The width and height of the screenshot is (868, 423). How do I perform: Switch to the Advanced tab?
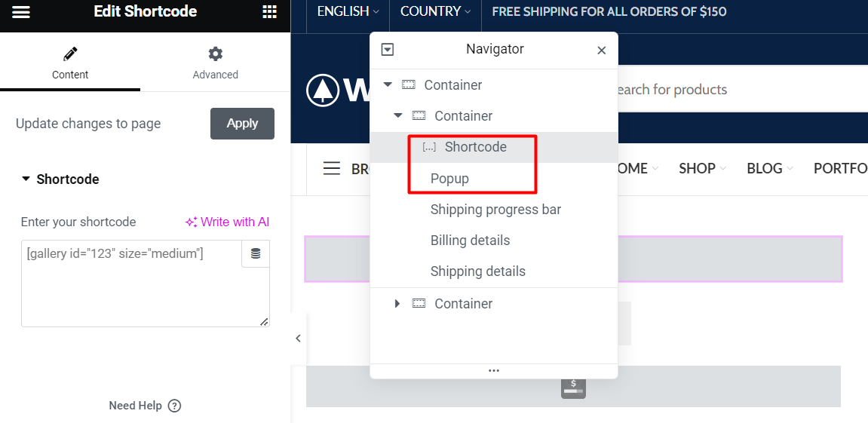[216, 63]
